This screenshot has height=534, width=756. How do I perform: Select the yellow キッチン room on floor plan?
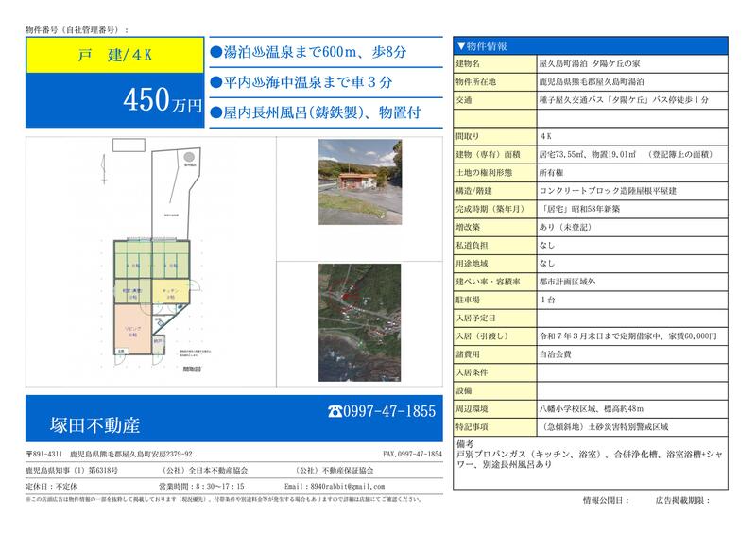pyautogui.click(x=170, y=295)
